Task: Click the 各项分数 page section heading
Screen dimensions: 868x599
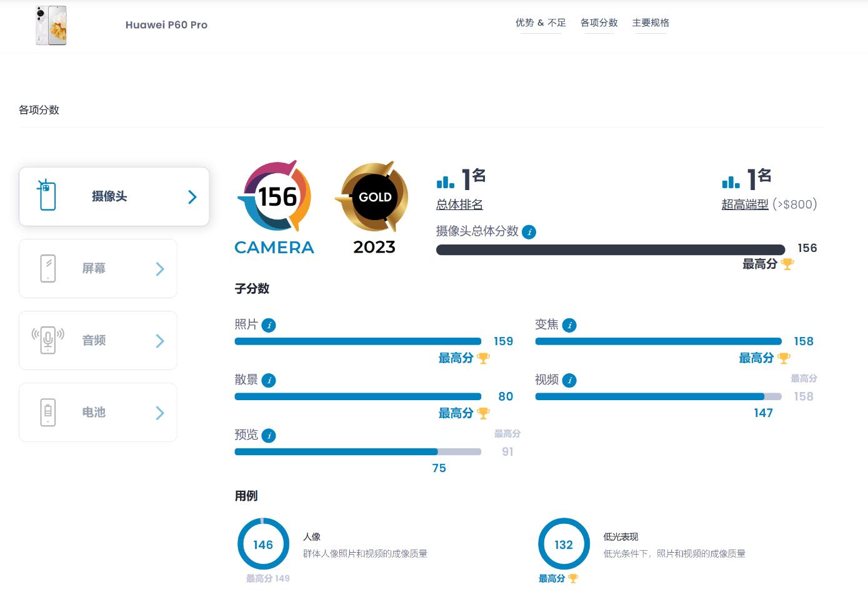Action: 39,109
